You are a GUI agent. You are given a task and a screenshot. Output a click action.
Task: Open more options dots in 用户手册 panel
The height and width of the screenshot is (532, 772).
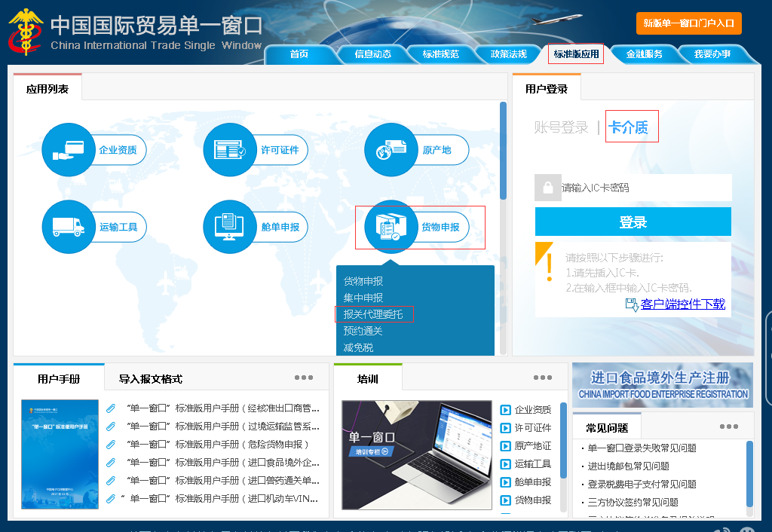tap(304, 378)
